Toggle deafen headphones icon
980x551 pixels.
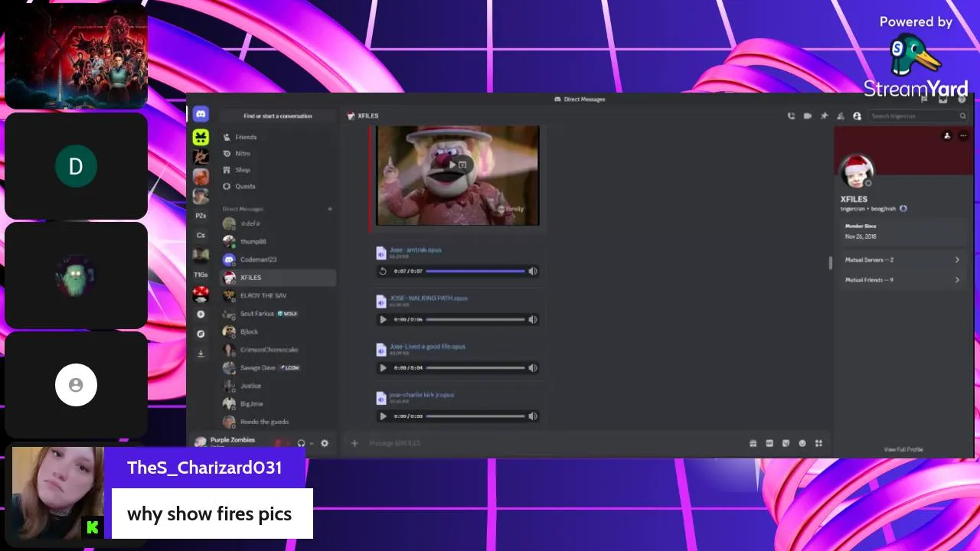(301, 443)
